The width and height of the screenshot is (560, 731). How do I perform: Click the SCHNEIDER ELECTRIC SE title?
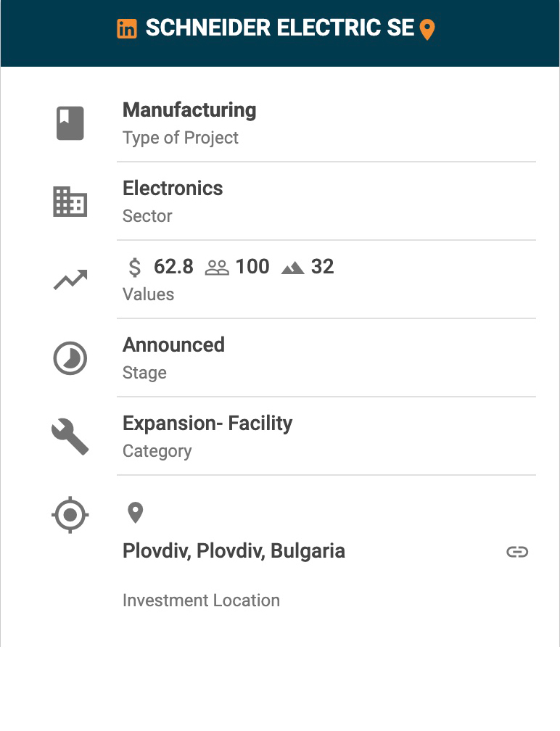click(x=280, y=28)
